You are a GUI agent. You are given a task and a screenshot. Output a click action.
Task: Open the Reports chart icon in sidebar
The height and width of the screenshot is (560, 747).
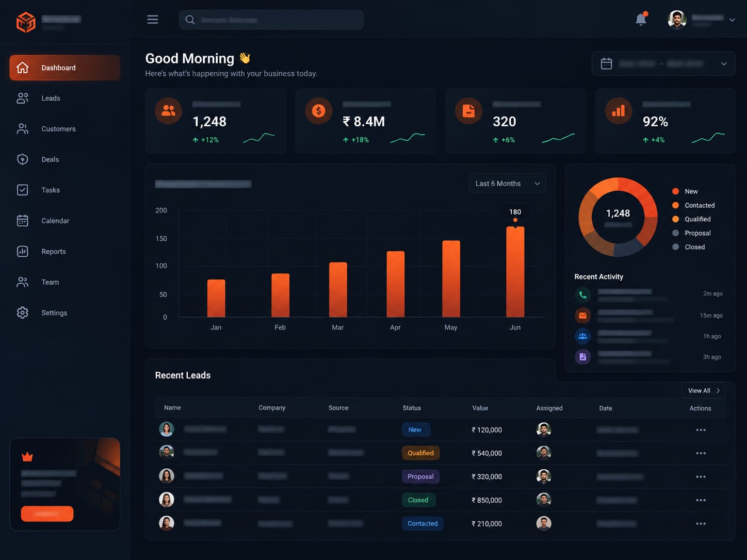tap(23, 251)
